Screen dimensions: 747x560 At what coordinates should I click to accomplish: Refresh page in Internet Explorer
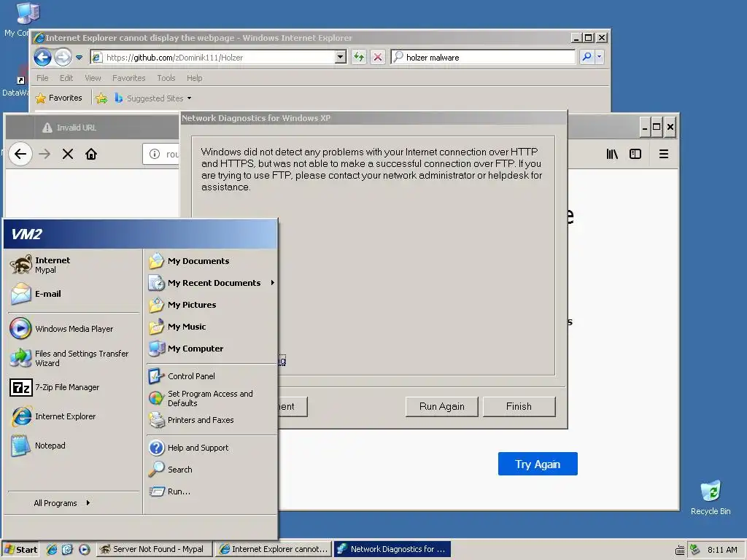359,57
